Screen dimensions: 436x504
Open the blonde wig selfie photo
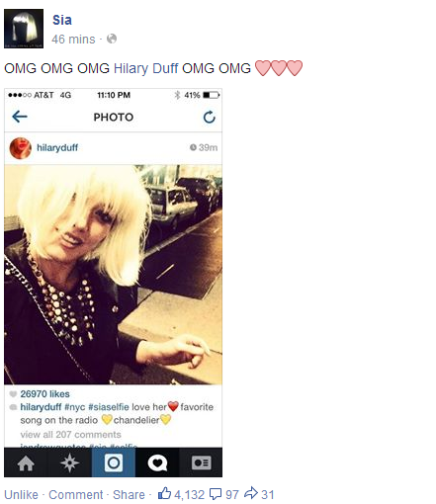(x=113, y=275)
